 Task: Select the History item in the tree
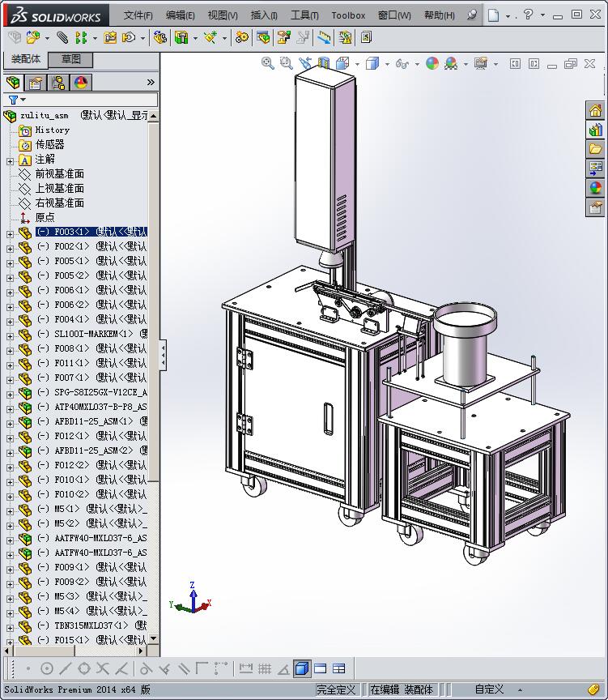(52, 130)
